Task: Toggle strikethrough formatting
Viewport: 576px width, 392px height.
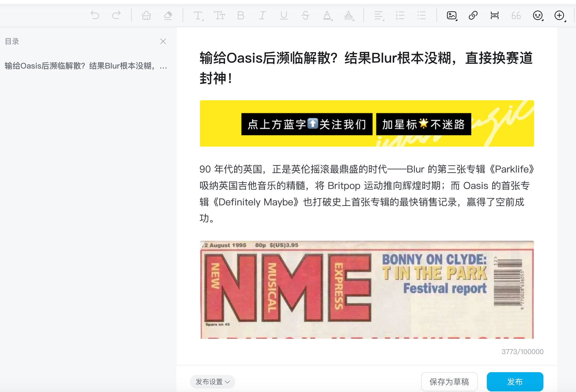Action: [306, 16]
